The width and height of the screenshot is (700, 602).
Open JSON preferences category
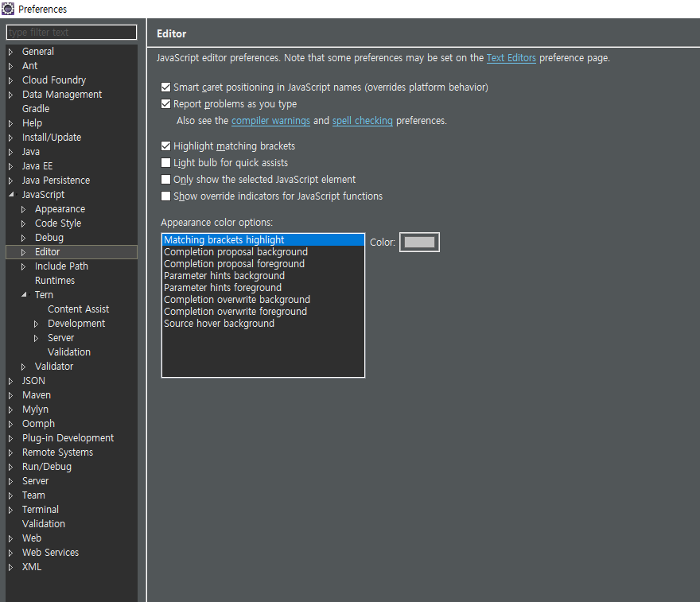pos(33,381)
